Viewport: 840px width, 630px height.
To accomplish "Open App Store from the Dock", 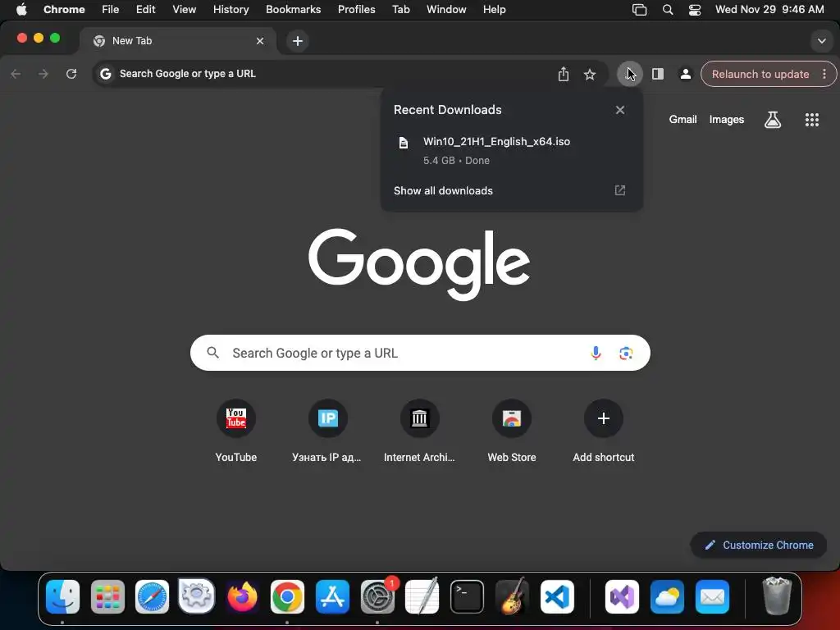I will [332, 596].
